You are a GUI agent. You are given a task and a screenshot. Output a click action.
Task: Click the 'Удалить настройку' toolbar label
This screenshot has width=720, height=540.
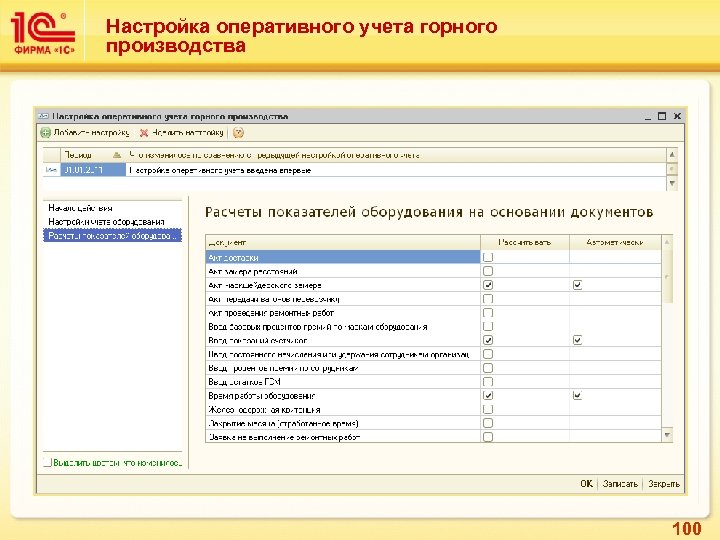[188, 133]
